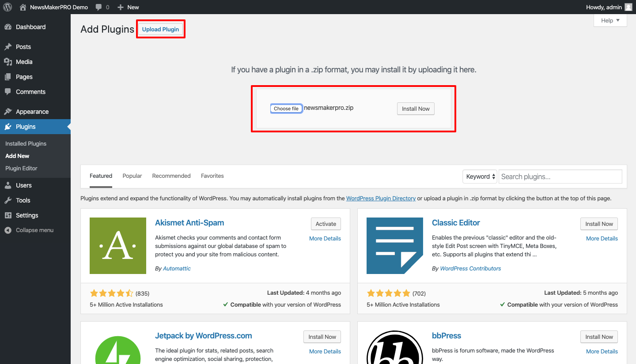Viewport: 636px width, 364px height.
Task: Switch to the Popular tab
Action: point(132,176)
